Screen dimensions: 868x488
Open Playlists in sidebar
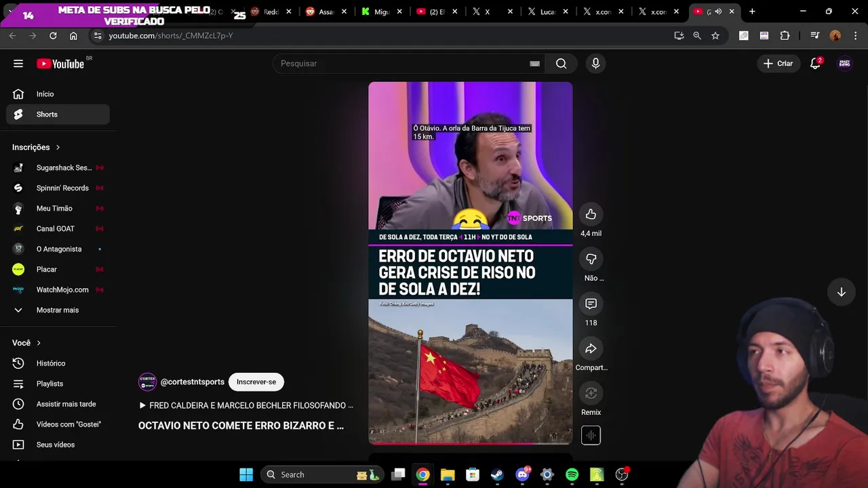[58, 384]
